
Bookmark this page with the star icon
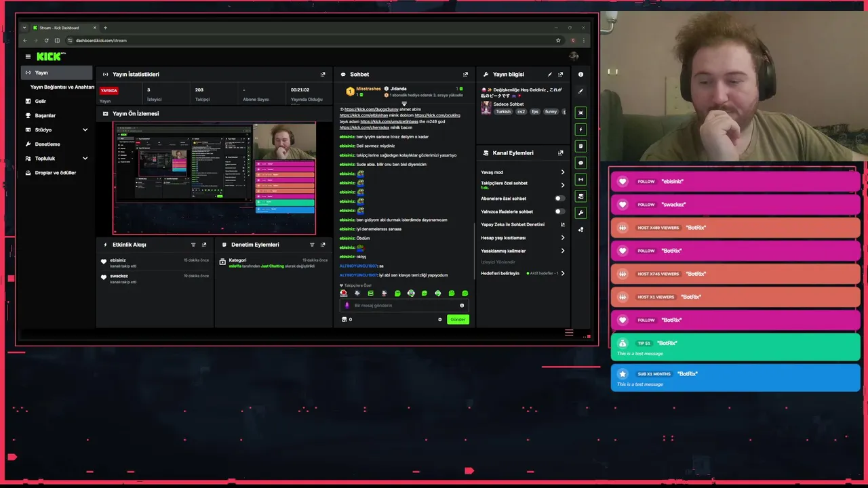coord(558,41)
